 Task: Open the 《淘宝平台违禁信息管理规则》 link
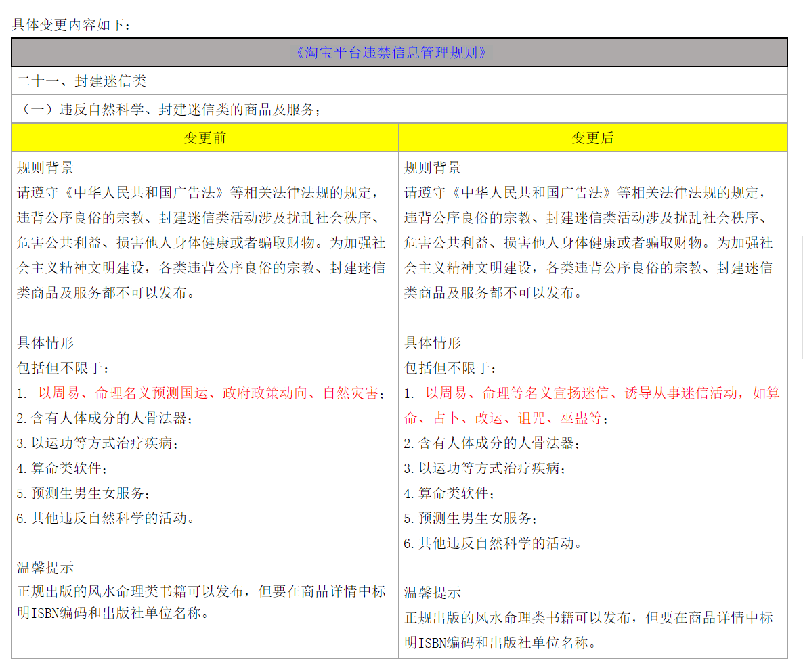[391, 52]
